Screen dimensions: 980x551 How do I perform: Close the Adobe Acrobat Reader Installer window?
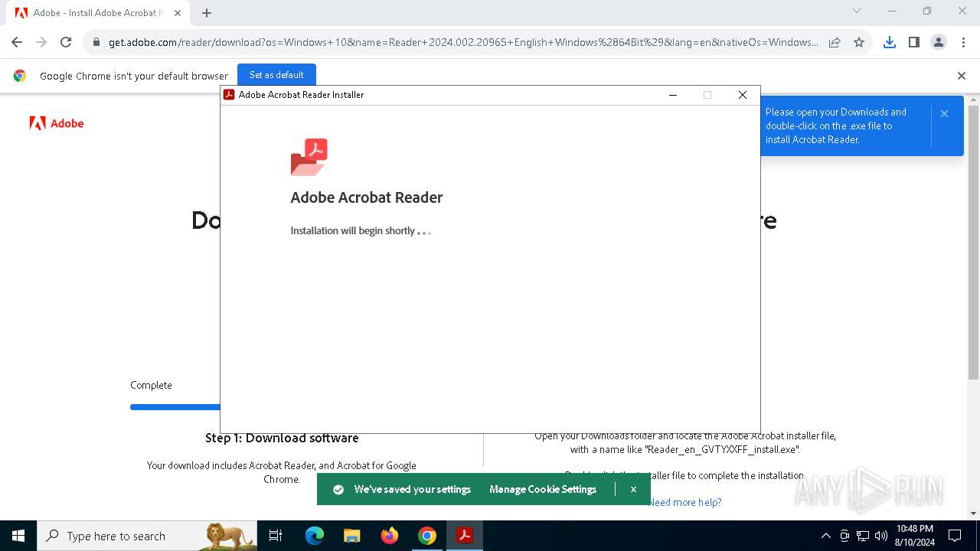(742, 95)
